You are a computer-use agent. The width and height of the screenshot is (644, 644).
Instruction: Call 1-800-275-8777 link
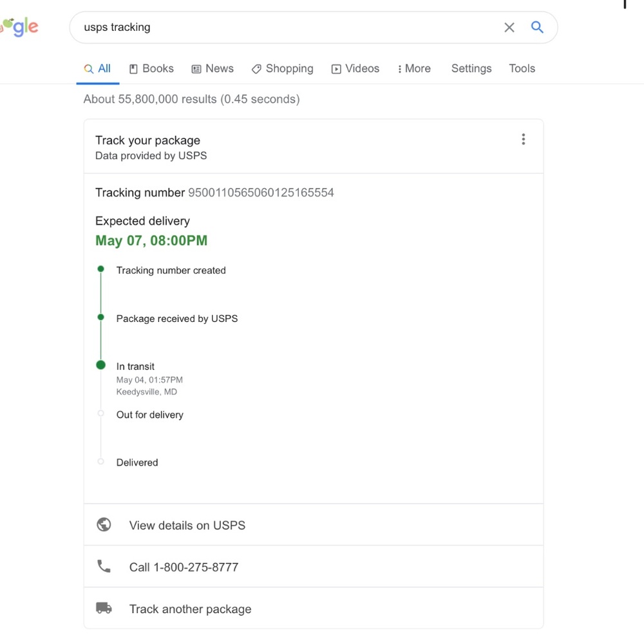[x=184, y=567]
